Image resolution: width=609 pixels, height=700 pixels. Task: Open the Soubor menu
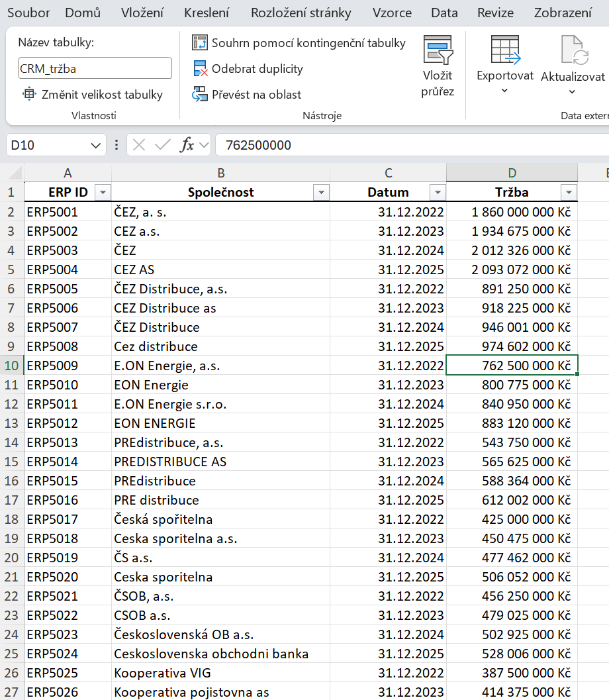pos(28,13)
